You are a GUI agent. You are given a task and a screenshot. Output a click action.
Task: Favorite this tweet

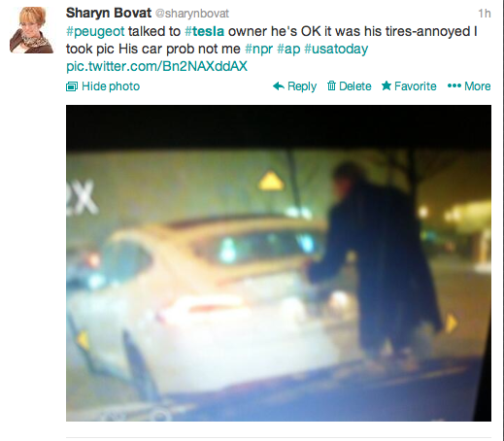(409, 86)
